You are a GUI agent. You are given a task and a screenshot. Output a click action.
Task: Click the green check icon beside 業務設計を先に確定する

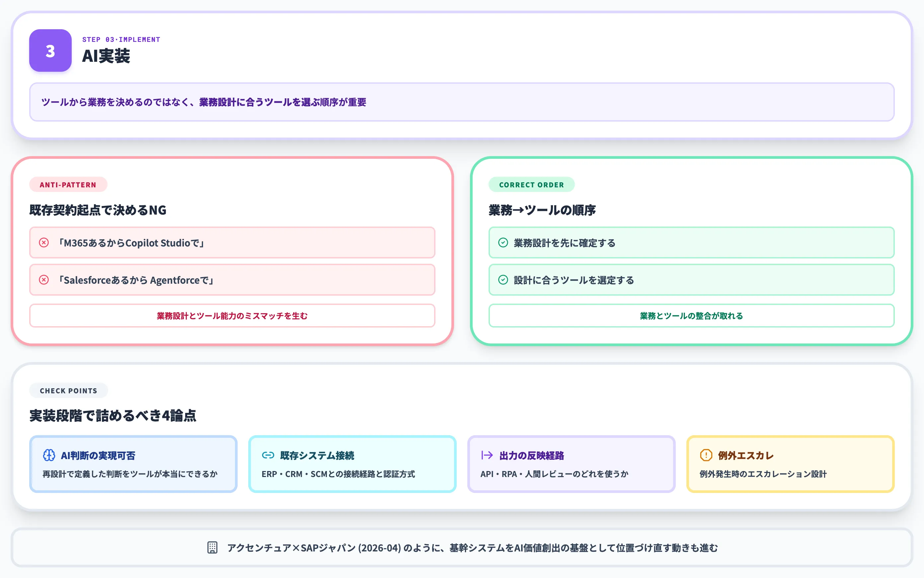point(503,243)
